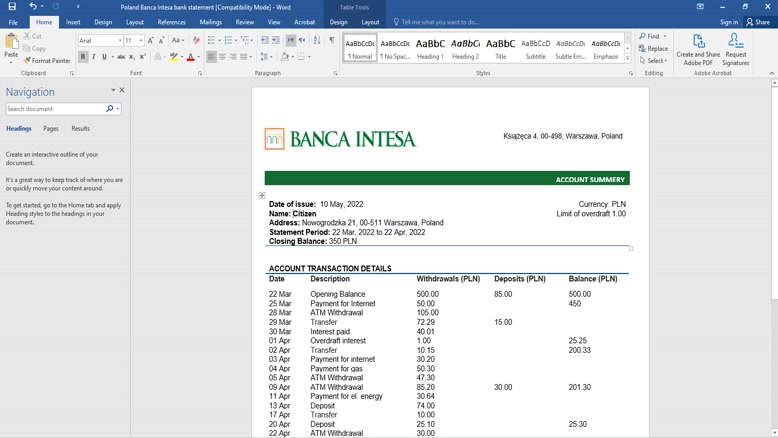Expand the Styles gallery more arrow
The width and height of the screenshot is (778, 438).
pyautogui.click(x=628, y=58)
